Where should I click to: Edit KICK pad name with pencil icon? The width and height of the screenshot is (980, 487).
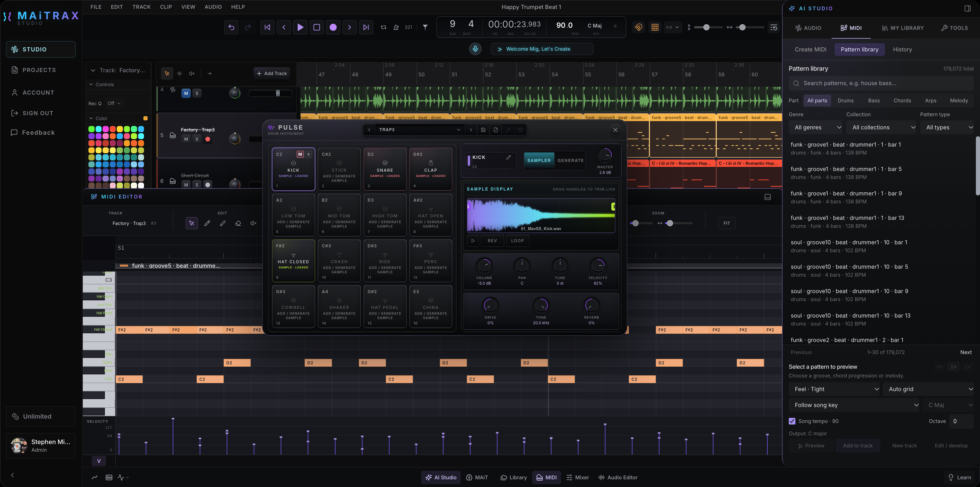click(x=508, y=158)
